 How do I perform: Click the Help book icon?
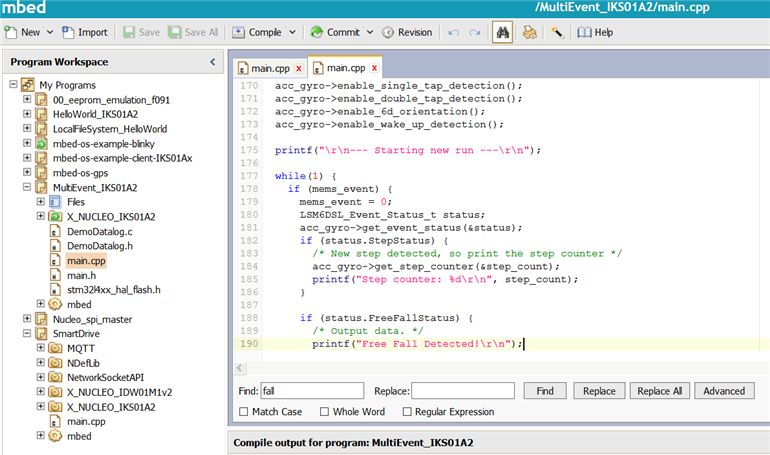click(x=584, y=32)
